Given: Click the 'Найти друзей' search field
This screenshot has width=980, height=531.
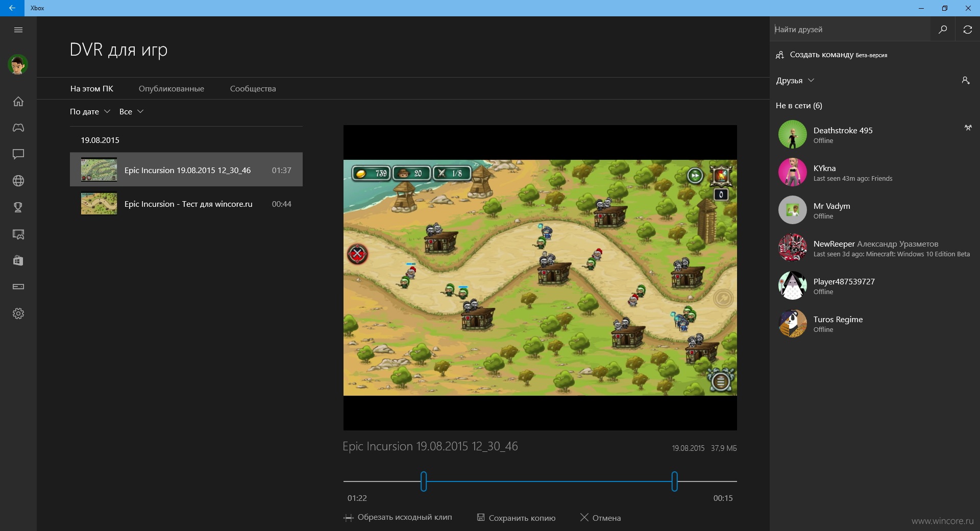Looking at the screenshot, I should click(850, 30).
